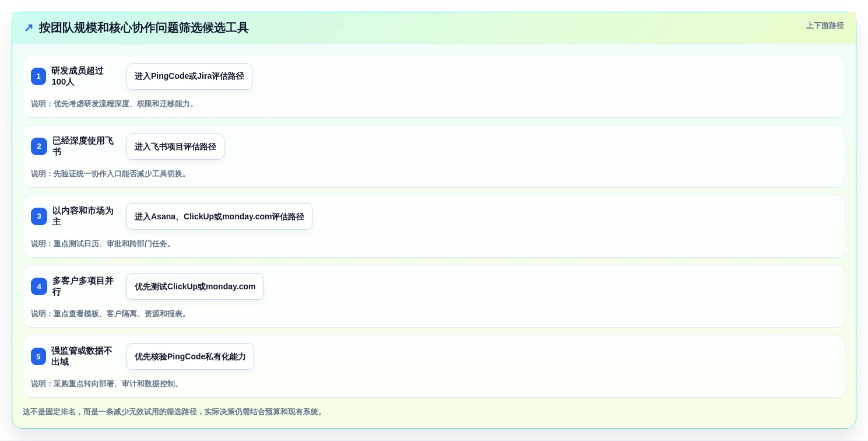Select the step 4 number badge
Image resolution: width=868 pixels, height=441 pixels.
coord(39,286)
